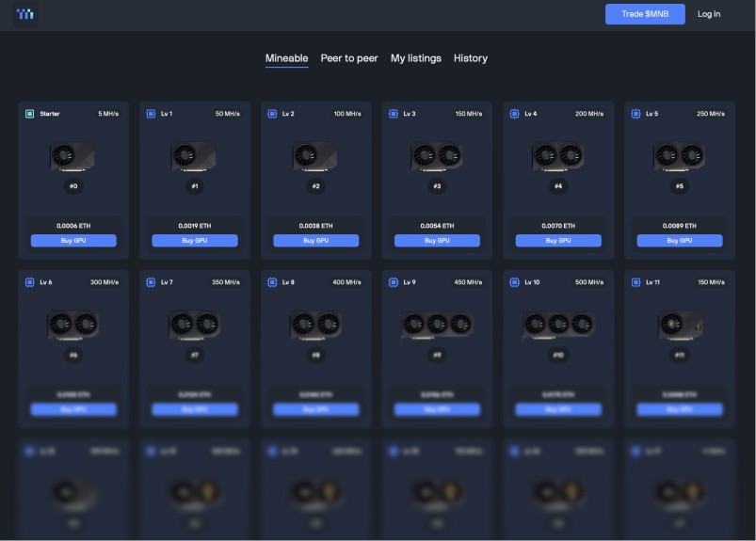Click the 50 MH/s hashrate text
The image size is (756, 541).
click(x=228, y=114)
